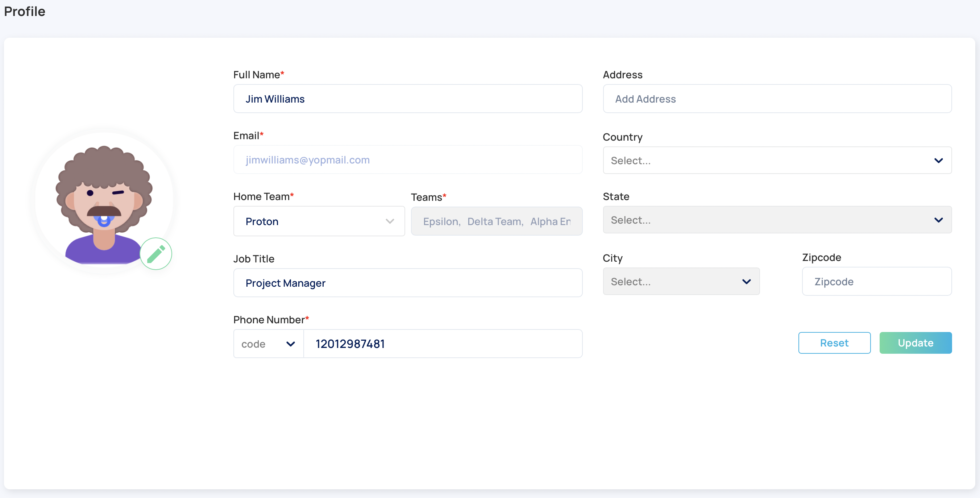Click the Job Title field showing Project Manager
The image size is (980, 498).
407,283
